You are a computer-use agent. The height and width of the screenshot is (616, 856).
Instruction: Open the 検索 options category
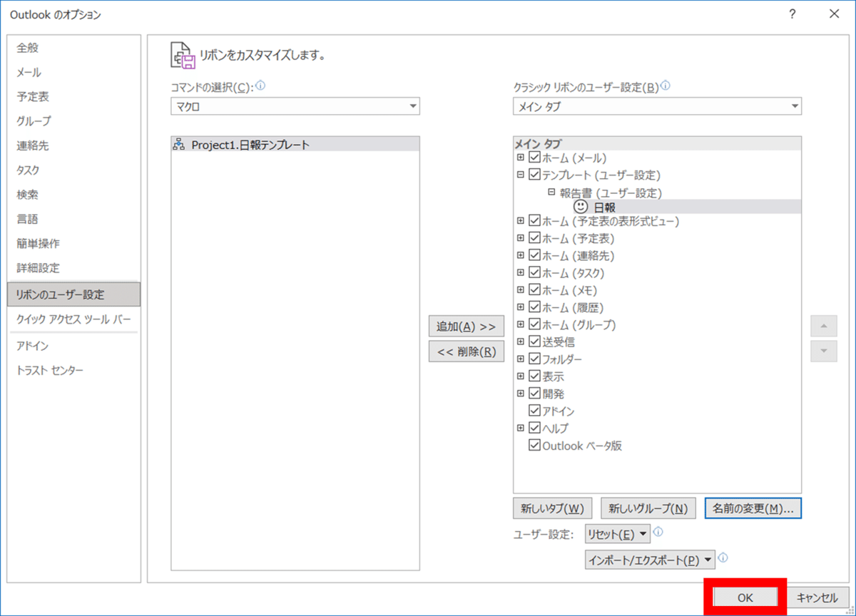(73, 195)
